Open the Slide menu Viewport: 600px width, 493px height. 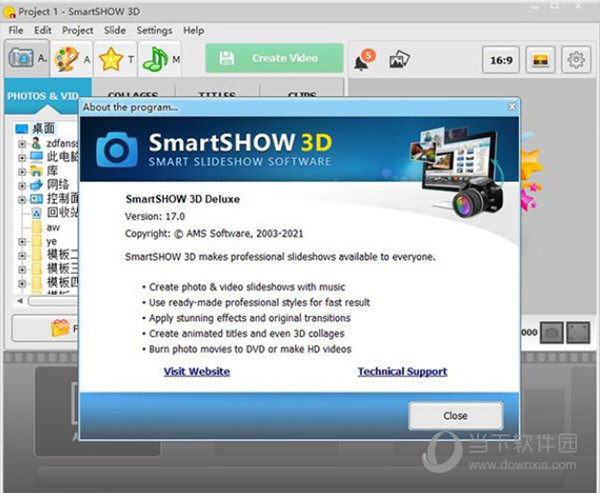click(115, 30)
